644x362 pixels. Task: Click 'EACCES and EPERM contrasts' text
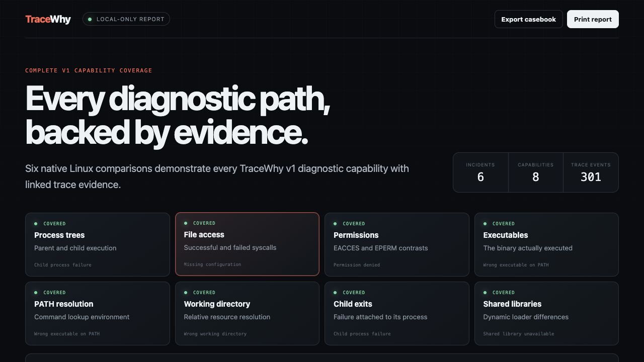[381, 248]
